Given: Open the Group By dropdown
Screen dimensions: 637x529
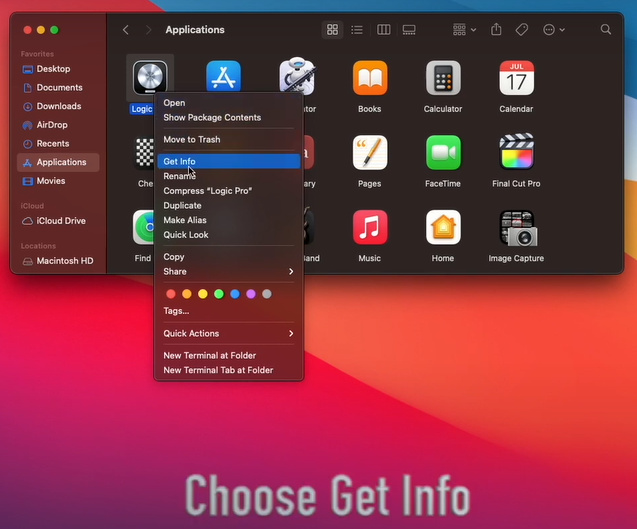Looking at the screenshot, I should tap(465, 30).
